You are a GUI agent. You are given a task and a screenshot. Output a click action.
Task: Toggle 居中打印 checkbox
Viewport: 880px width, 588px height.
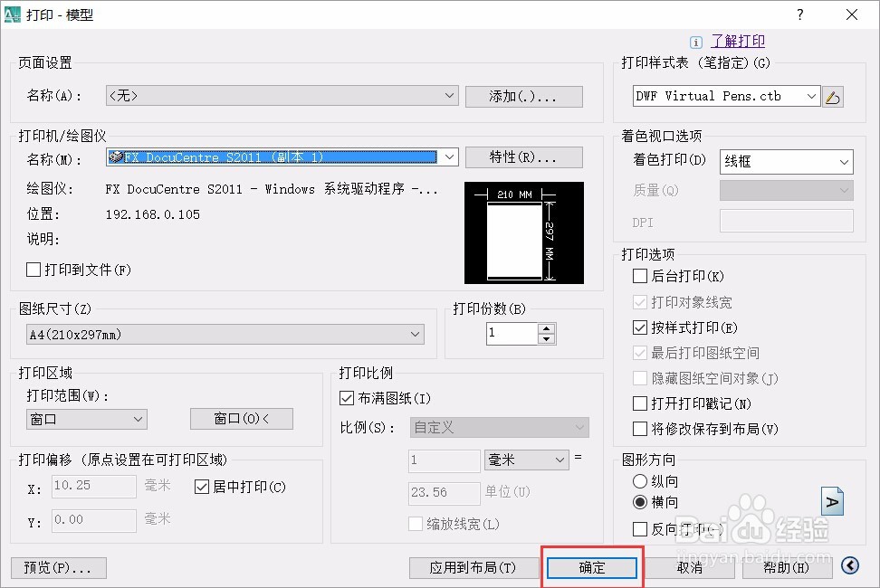(202, 487)
